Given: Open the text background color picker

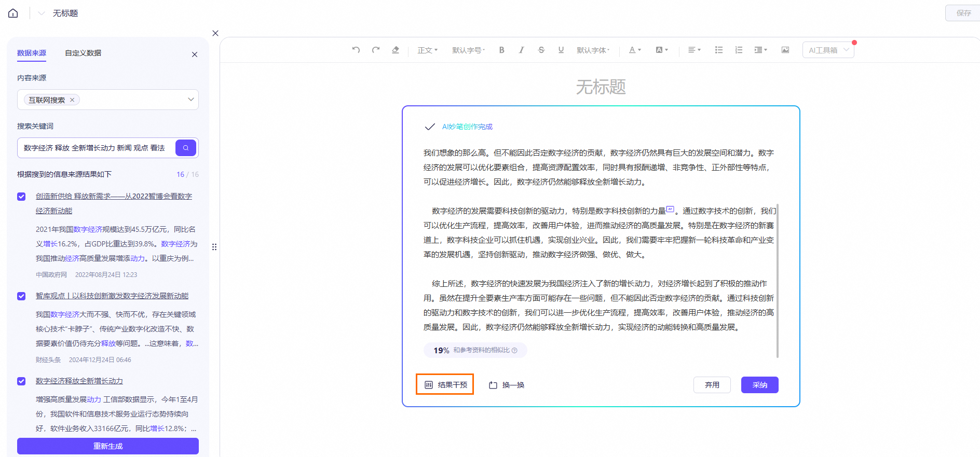Looking at the screenshot, I should click(x=662, y=50).
